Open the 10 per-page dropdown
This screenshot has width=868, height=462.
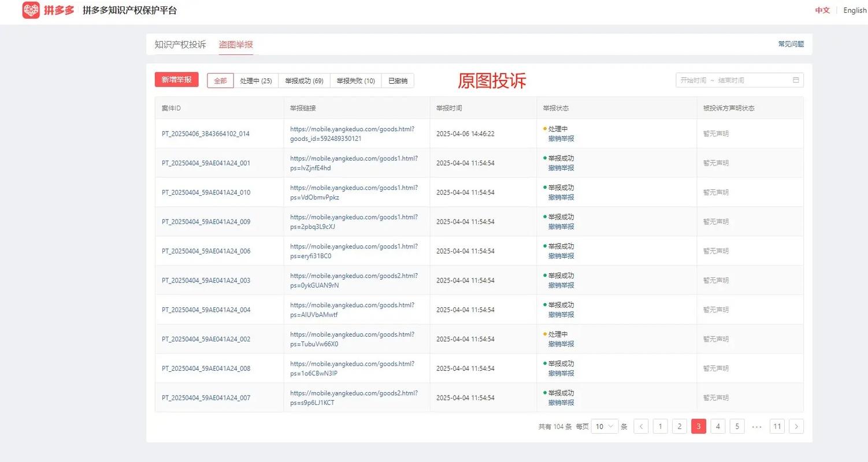tap(606, 427)
